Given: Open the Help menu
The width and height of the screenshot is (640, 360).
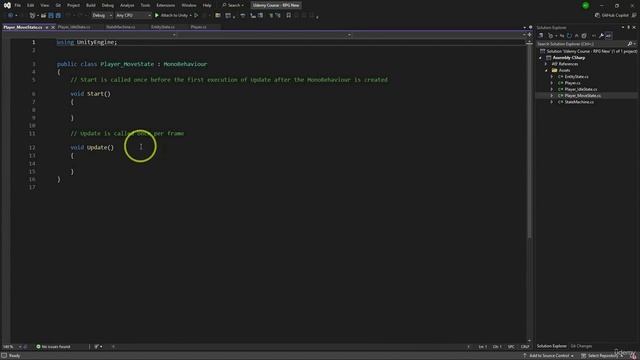Looking at the screenshot, I should coord(207,5).
